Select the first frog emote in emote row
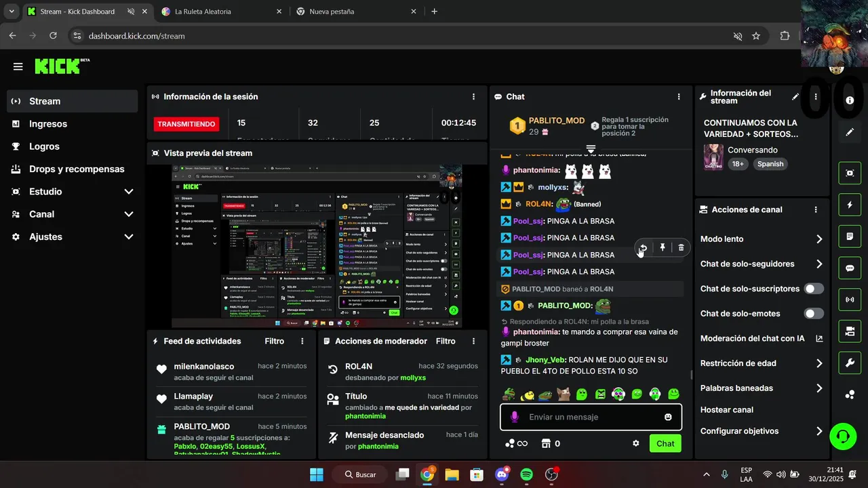This screenshot has width=868, height=488. click(509, 394)
